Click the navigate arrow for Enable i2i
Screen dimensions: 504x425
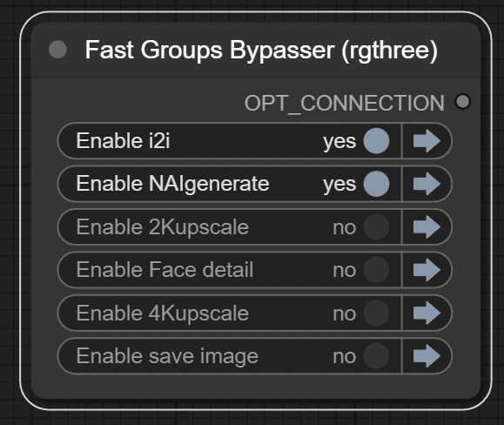click(x=427, y=141)
